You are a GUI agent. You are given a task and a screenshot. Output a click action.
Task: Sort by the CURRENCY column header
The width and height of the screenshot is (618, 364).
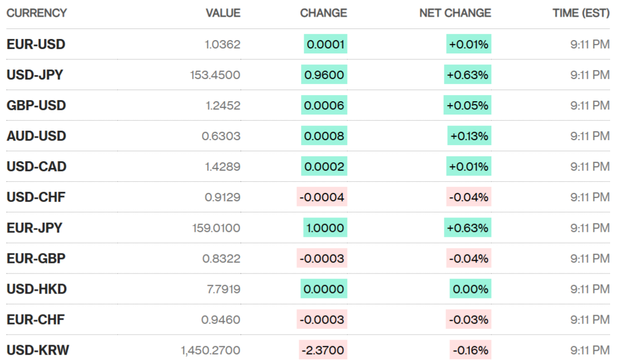[37, 13]
